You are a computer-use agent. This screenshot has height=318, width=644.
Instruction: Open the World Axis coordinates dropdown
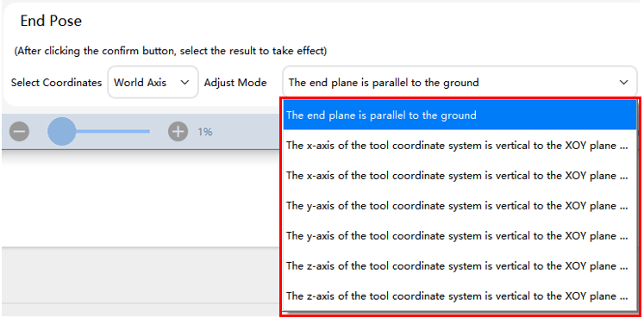[x=153, y=83]
